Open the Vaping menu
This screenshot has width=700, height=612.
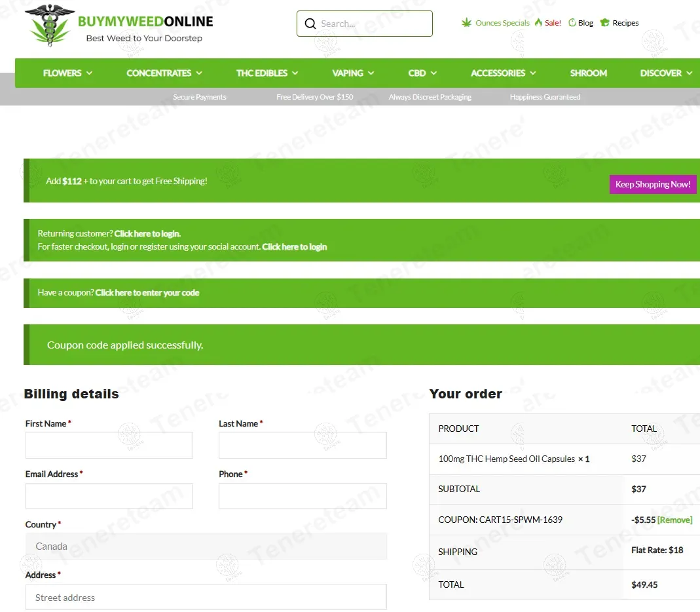click(347, 73)
